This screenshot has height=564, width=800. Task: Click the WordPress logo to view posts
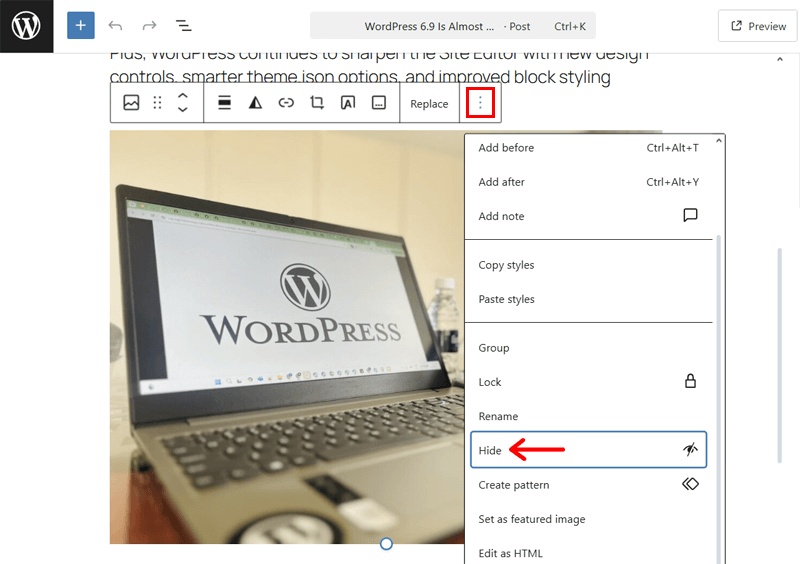click(x=26, y=26)
